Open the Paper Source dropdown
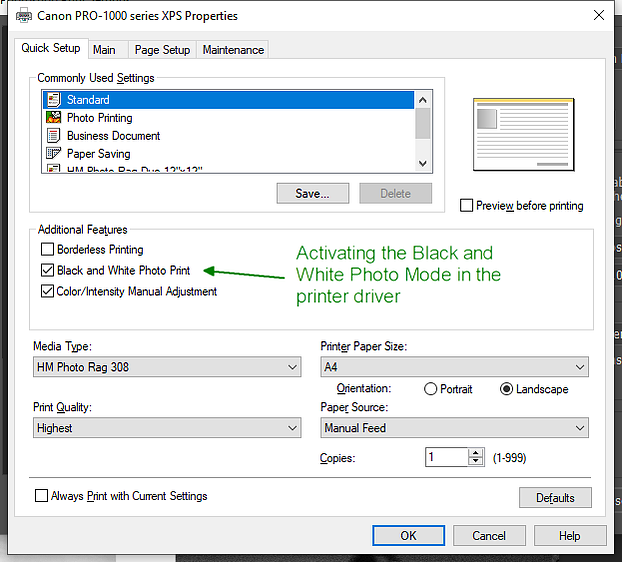Image resolution: width=622 pixels, height=562 pixels. (454, 428)
